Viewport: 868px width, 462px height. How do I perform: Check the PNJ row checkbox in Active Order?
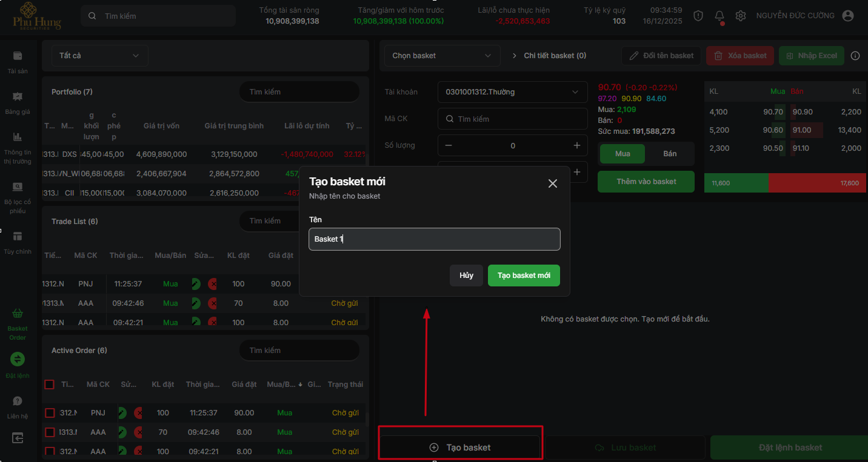point(50,413)
